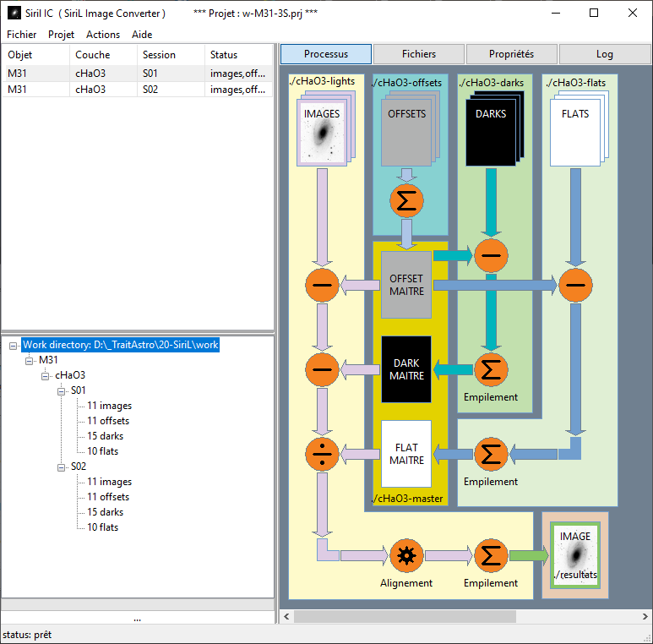Select 15 darks under S02
653x644 pixels.
106,512
